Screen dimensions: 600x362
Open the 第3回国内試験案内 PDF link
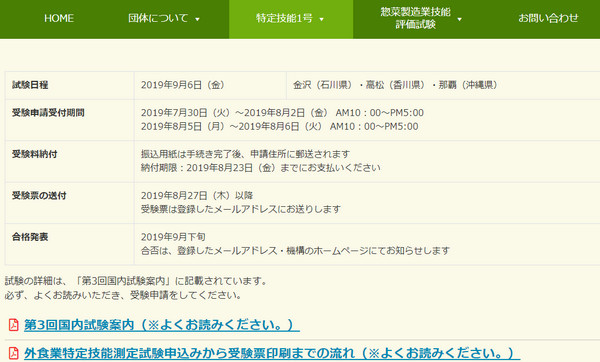click(162, 325)
